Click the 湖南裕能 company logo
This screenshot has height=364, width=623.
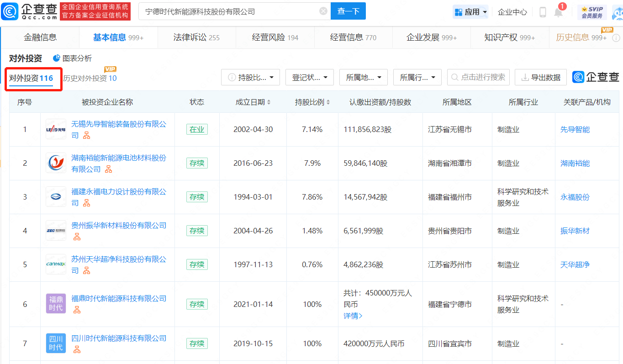(x=56, y=163)
